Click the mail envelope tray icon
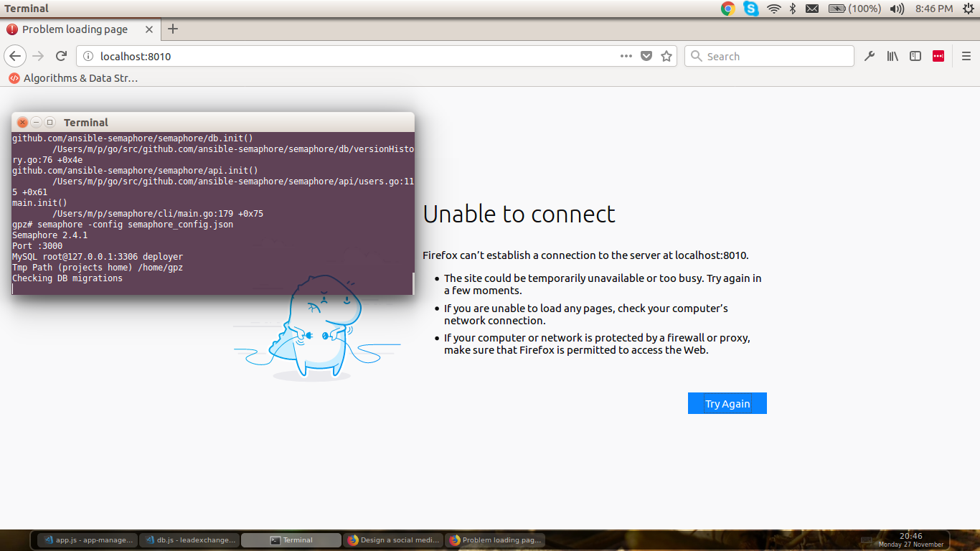The width and height of the screenshot is (980, 551). [812, 9]
